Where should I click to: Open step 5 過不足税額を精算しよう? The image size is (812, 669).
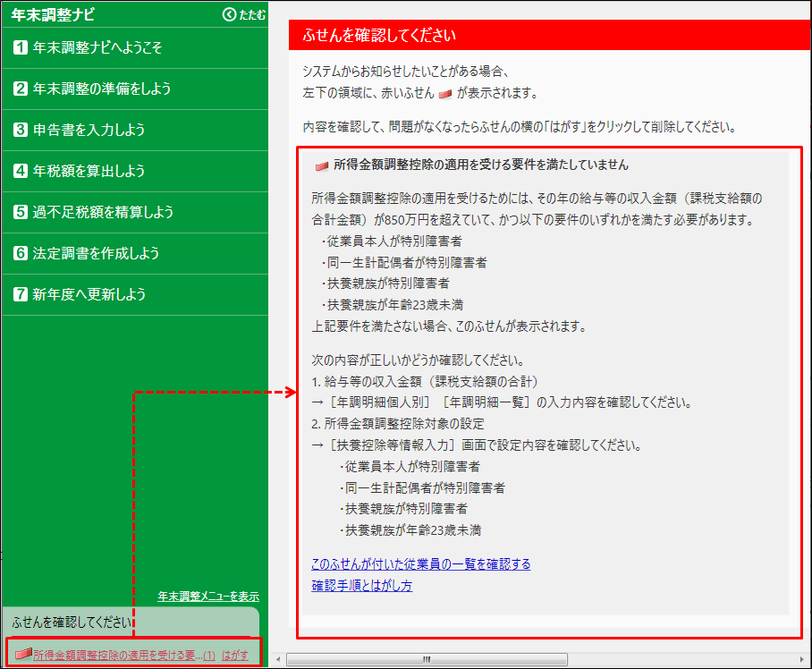[x=135, y=212]
